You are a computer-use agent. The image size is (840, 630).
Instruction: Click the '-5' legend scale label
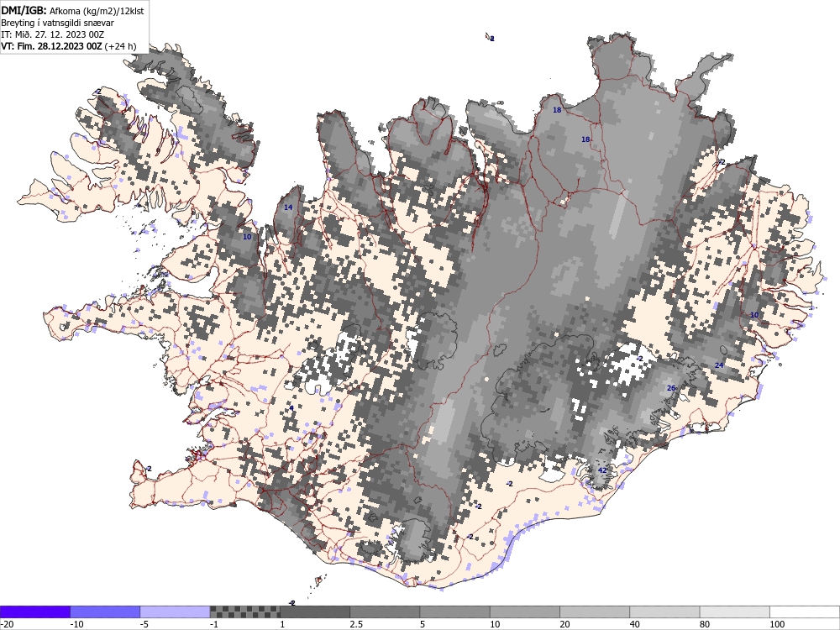click(144, 624)
